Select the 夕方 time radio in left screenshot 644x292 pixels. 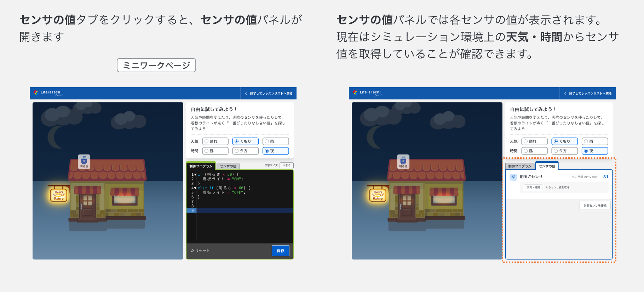(237, 151)
